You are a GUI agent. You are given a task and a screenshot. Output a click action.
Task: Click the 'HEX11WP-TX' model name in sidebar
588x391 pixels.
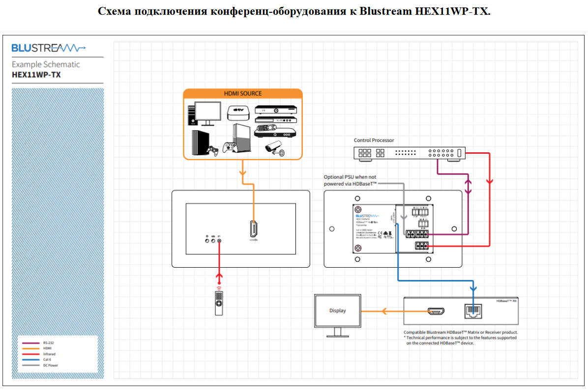(36, 75)
